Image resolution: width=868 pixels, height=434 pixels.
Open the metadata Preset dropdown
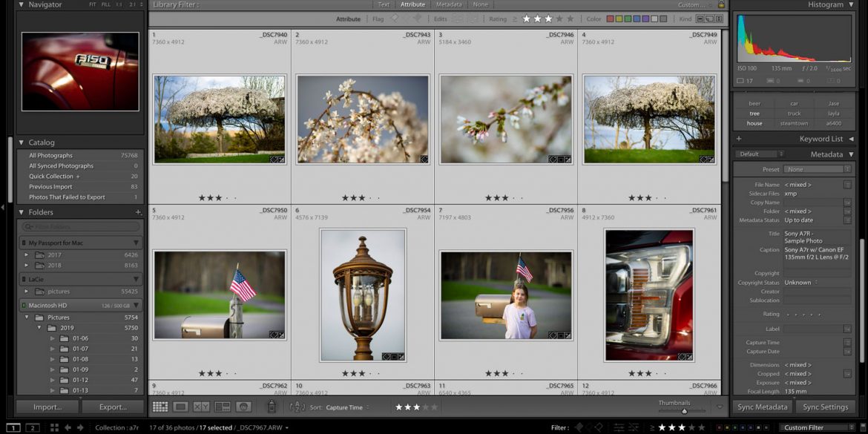coord(818,169)
